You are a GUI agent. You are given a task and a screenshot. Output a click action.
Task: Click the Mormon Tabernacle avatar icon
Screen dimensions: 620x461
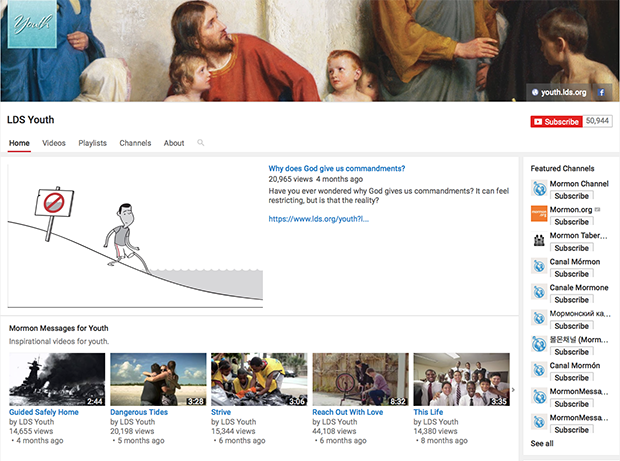[x=539, y=240]
